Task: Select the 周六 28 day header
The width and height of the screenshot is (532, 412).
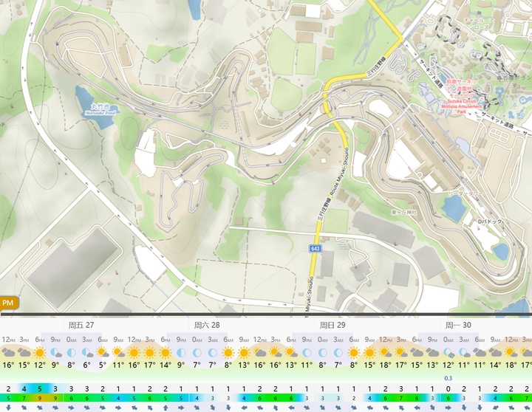Action: point(207,325)
